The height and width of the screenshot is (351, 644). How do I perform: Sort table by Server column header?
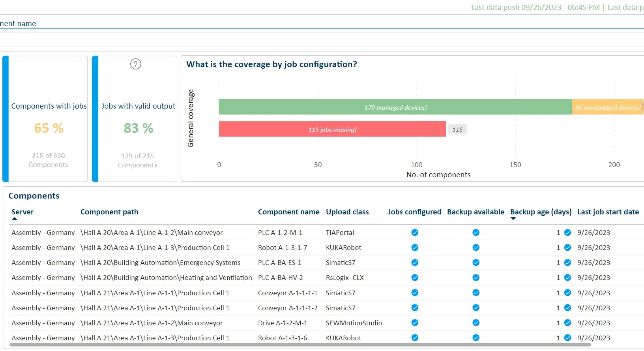click(x=22, y=212)
